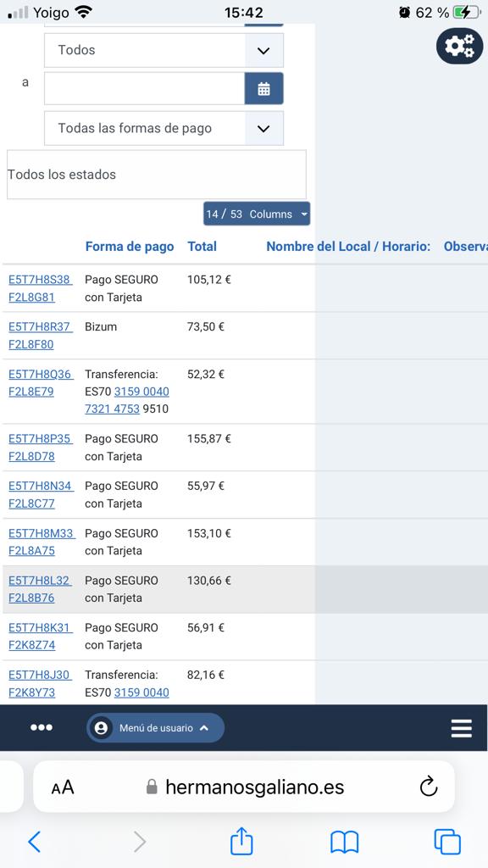Open invoice link F2K8Y73
This screenshot has height=868, width=488.
click(x=31, y=693)
